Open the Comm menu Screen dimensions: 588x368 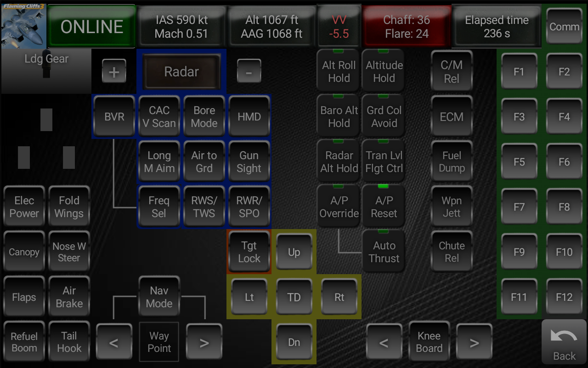coord(564,27)
